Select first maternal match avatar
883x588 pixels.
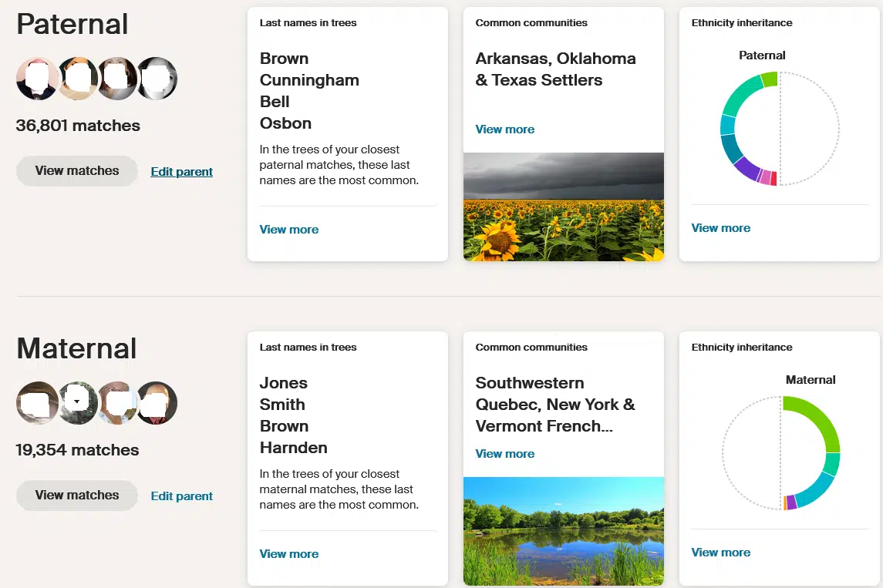point(37,403)
